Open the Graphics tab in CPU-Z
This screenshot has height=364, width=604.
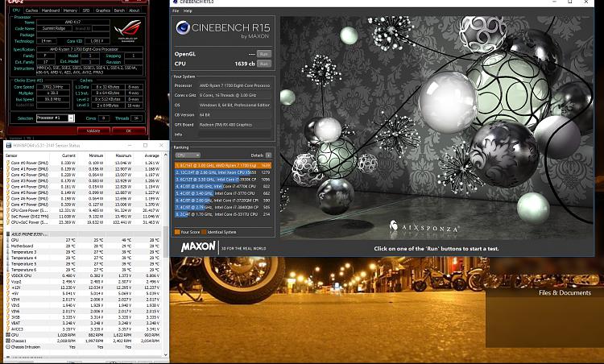pos(103,10)
